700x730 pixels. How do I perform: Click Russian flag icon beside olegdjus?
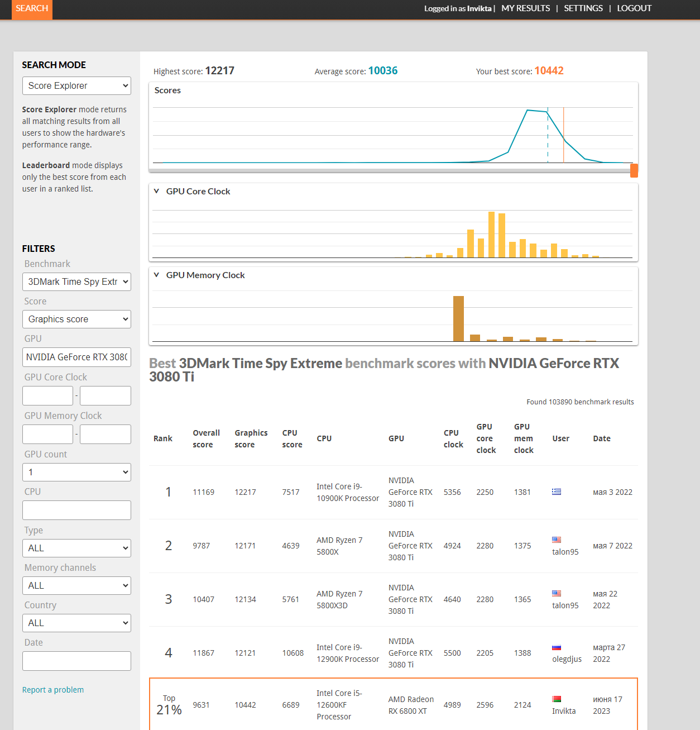pyautogui.click(x=557, y=647)
